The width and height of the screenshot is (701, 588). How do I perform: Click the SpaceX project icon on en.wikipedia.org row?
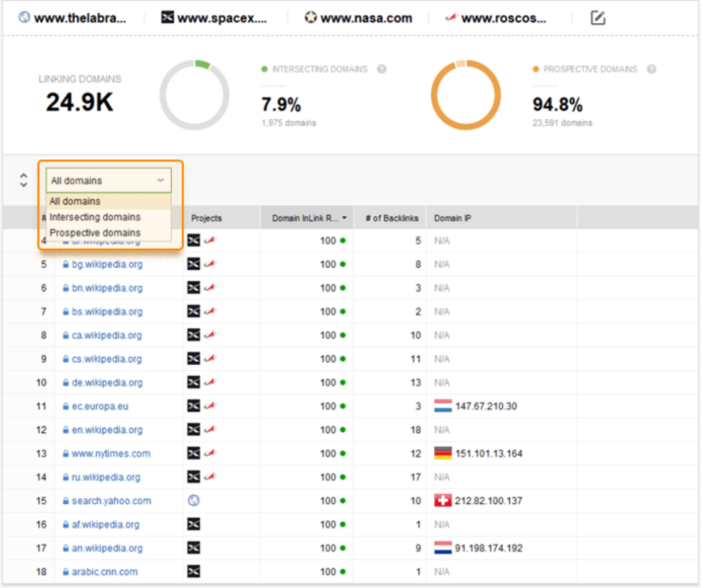pyautogui.click(x=194, y=429)
